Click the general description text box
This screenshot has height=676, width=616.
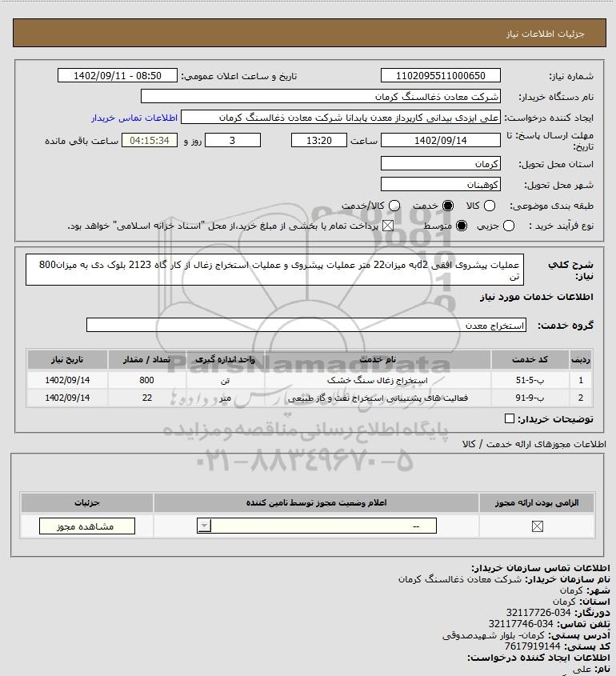pyautogui.click(x=274, y=270)
